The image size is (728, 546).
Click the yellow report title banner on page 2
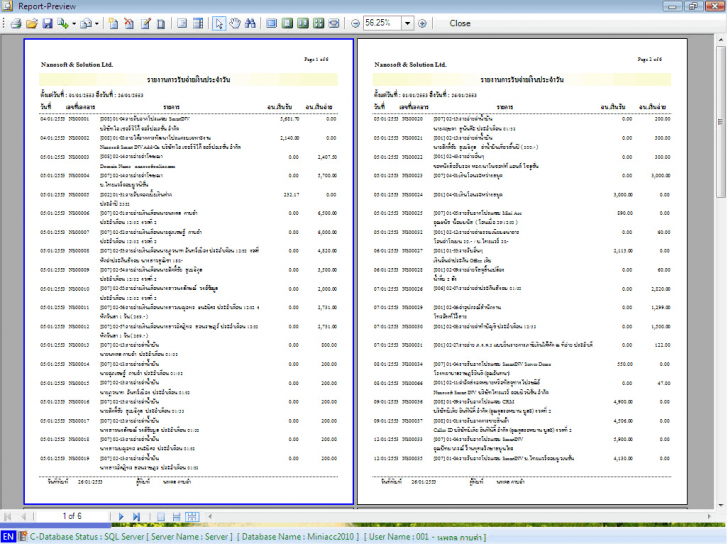[522, 79]
